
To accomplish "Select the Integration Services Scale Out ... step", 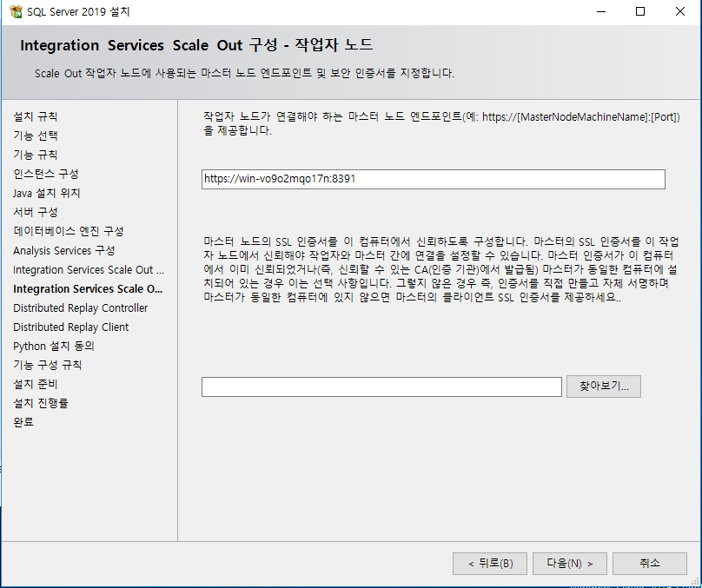I will [89, 270].
